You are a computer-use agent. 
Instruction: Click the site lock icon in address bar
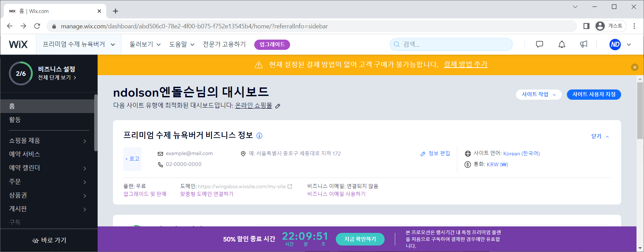[54, 26]
